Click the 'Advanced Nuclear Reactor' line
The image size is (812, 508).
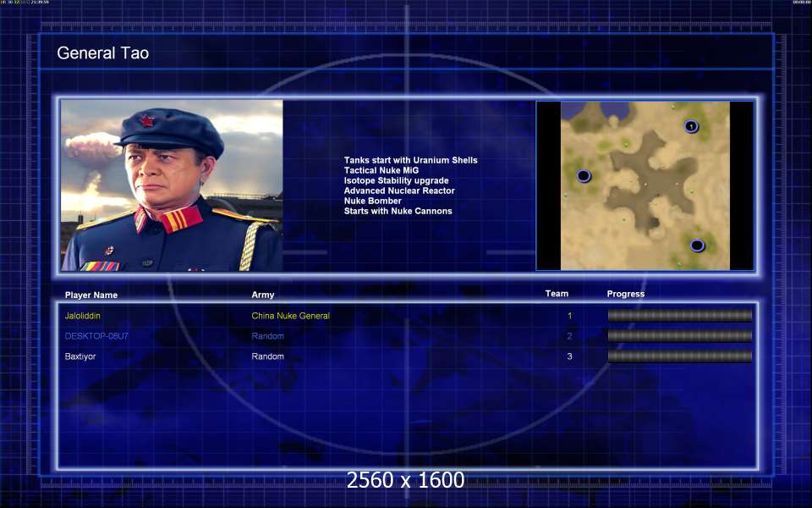pyautogui.click(x=399, y=190)
